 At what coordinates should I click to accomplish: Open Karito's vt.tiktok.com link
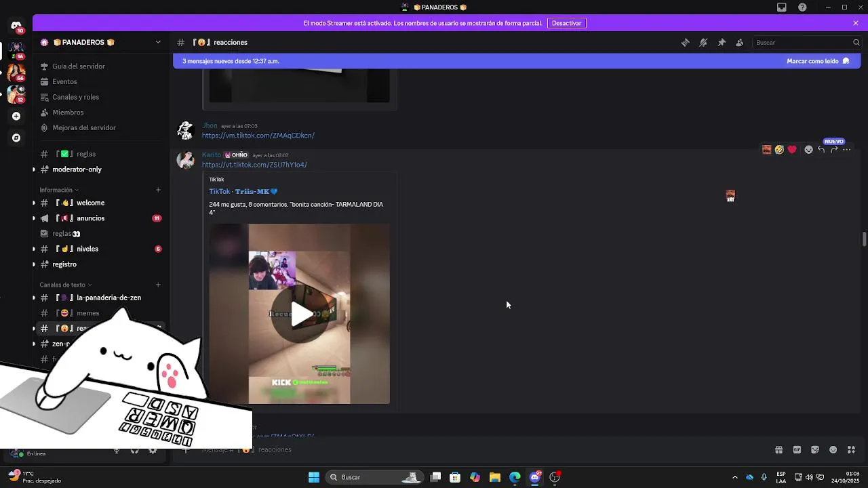(254, 165)
